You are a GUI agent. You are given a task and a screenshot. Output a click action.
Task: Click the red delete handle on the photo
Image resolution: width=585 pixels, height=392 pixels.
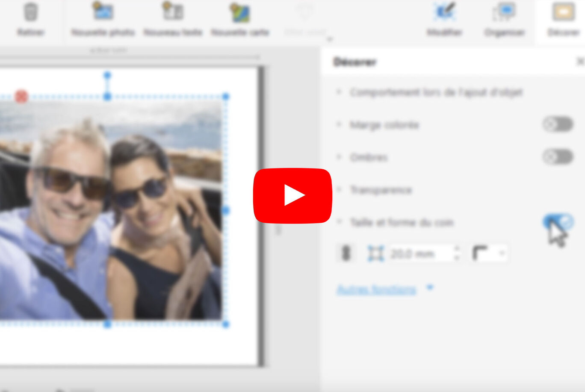[x=21, y=97]
